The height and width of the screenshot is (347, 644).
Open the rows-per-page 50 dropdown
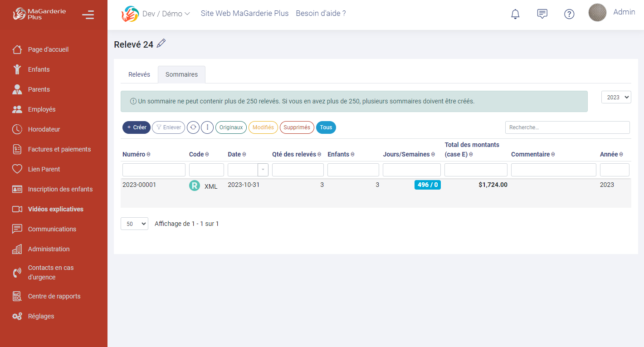click(x=134, y=223)
